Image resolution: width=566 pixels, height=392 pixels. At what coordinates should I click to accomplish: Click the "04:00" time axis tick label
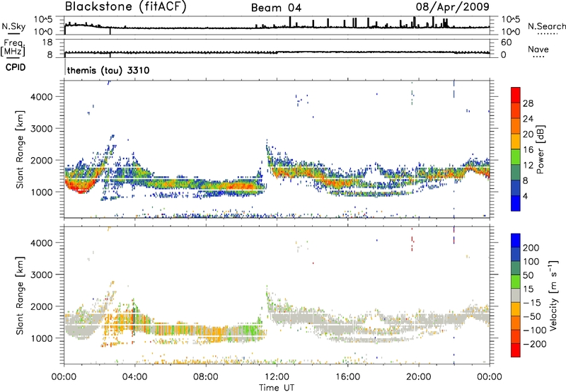(x=135, y=377)
